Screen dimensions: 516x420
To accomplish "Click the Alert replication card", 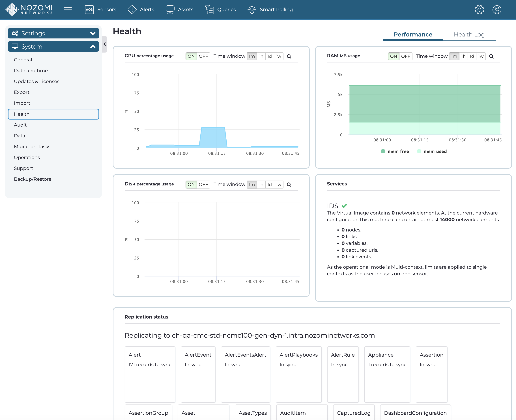I will click(150, 374).
